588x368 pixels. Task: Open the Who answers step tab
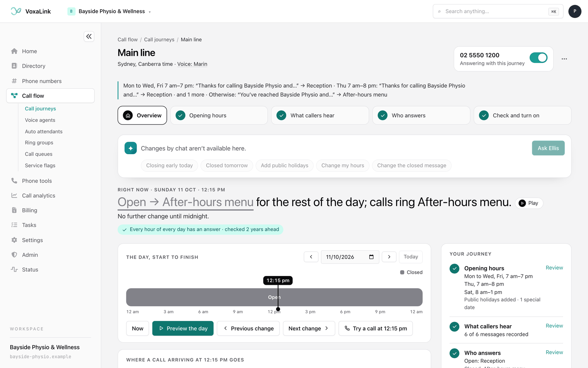[x=421, y=116]
